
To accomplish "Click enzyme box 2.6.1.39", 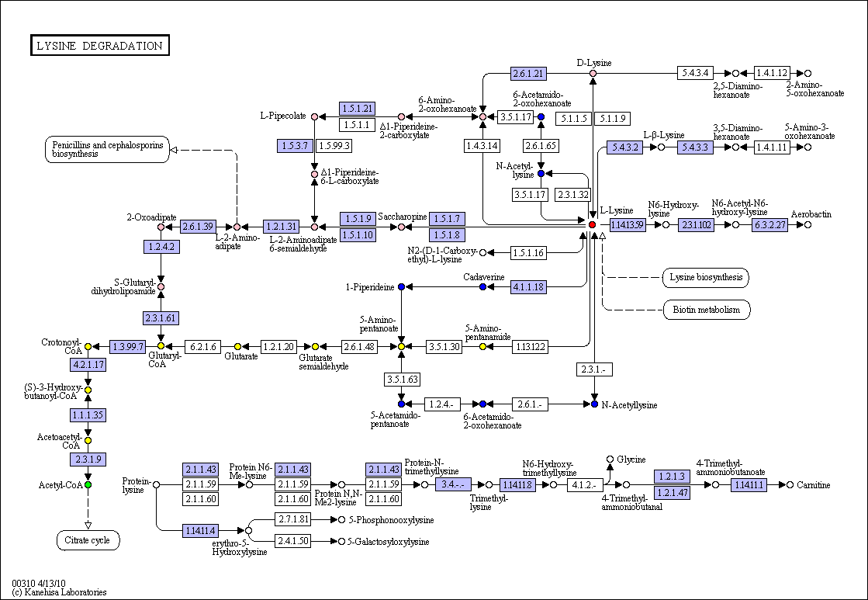I will point(198,226).
